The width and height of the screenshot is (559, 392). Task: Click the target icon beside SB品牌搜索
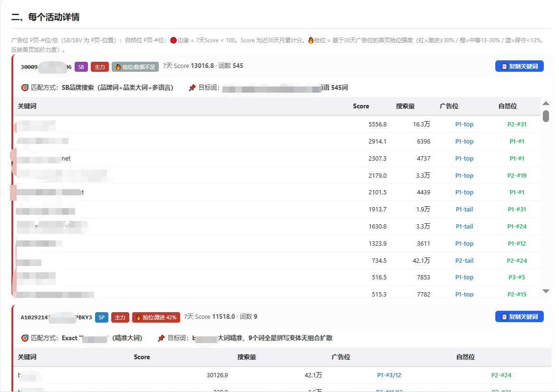tap(25, 87)
